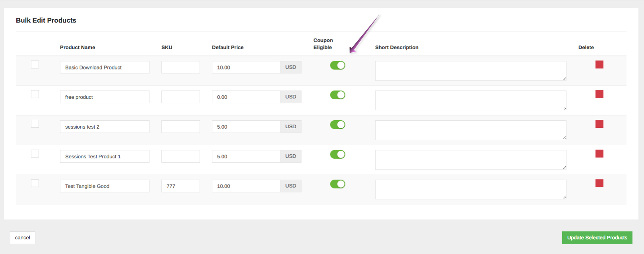Focus the SKU field for sessions test 2

(x=180, y=127)
